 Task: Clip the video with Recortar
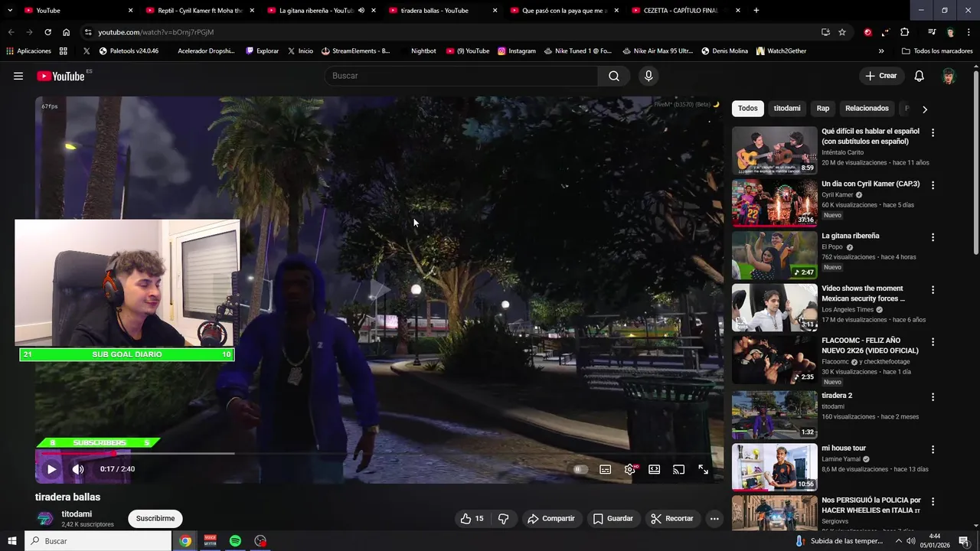pos(671,518)
